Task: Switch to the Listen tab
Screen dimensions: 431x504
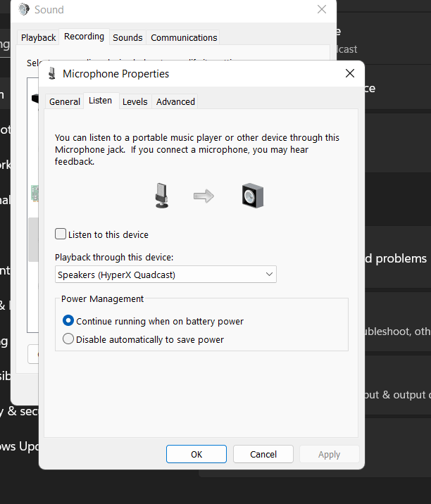Action: (x=100, y=101)
